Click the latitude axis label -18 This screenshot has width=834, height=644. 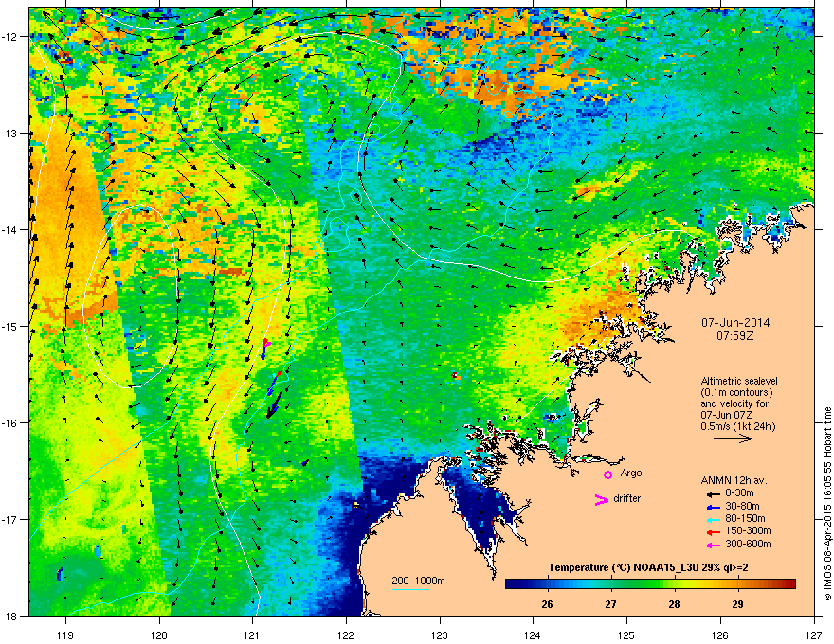click(10, 616)
